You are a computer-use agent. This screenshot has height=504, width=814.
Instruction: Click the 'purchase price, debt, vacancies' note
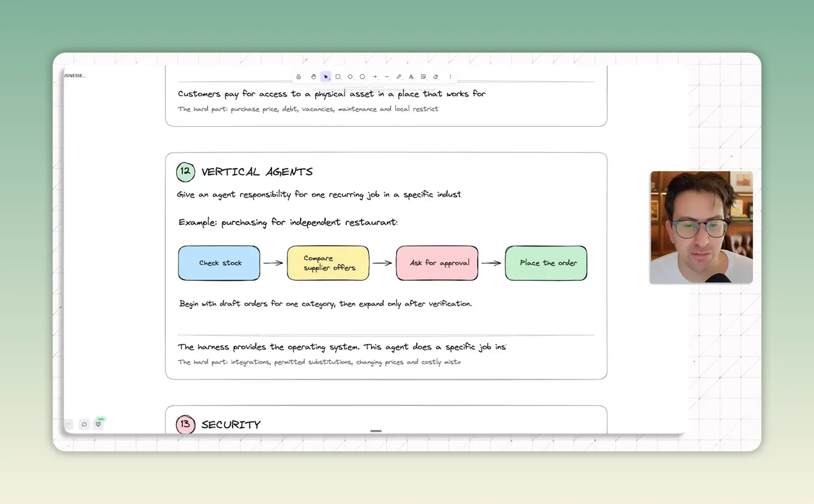click(x=308, y=109)
